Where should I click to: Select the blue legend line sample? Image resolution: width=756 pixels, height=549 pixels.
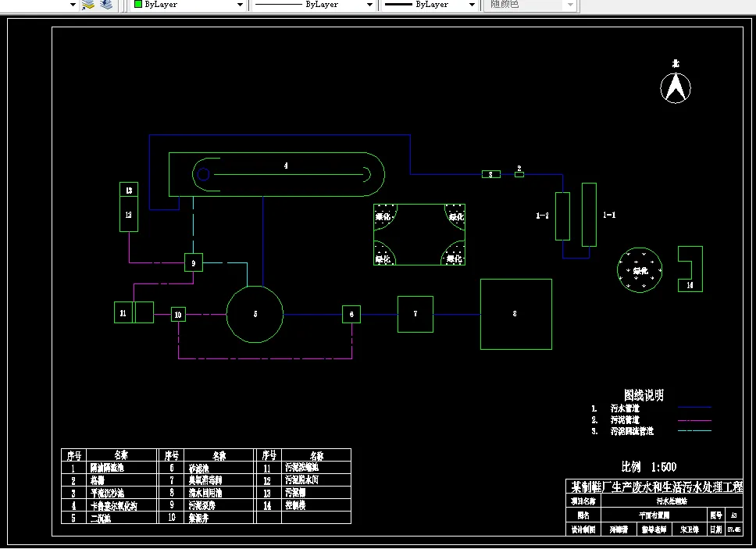point(695,408)
